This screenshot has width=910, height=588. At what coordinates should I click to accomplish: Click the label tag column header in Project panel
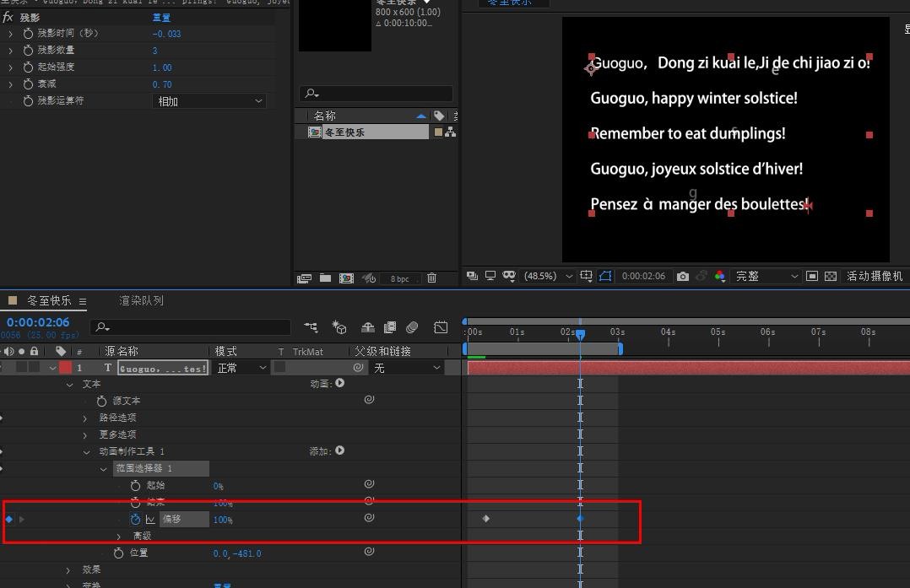pyautogui.click(x=439, y=116)
